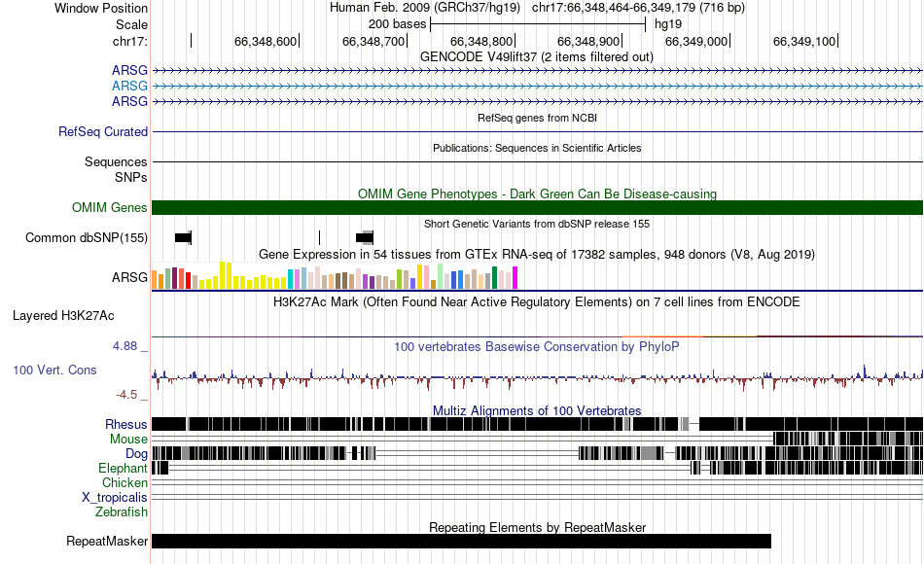Click the 100 Vert. Cons label
Screen dimensions: 924x564
tap(54, 370)
